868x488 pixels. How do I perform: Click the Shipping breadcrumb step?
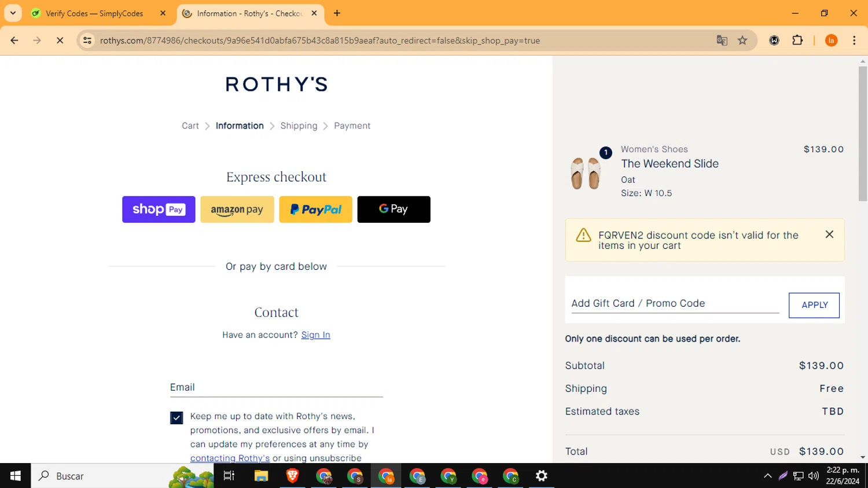click(x=299, y=126)
